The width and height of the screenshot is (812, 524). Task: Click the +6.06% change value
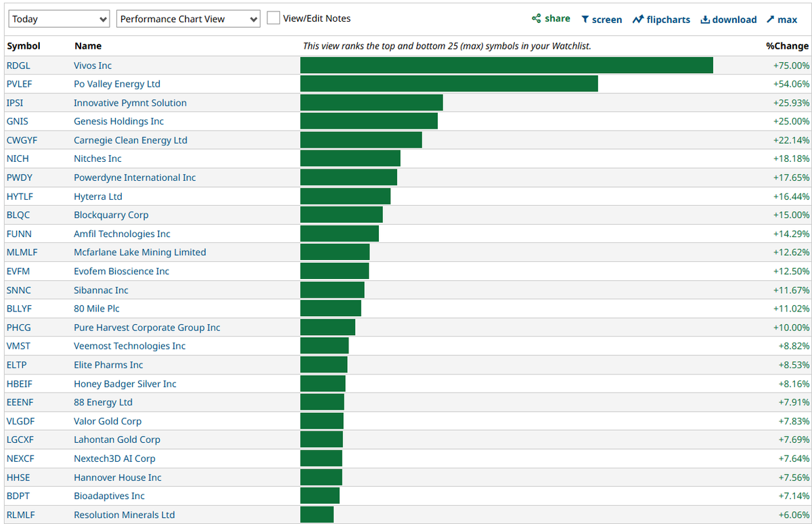794,515
